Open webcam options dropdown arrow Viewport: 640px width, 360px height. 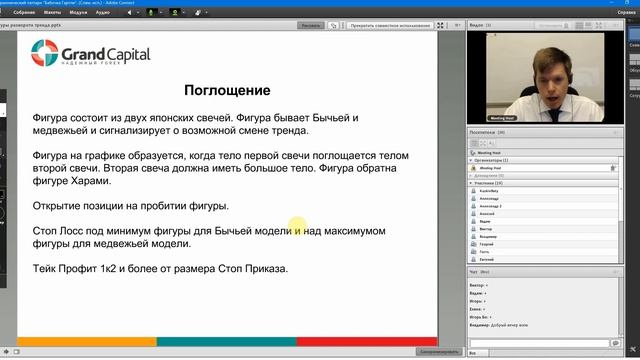[x=184, y=13]
